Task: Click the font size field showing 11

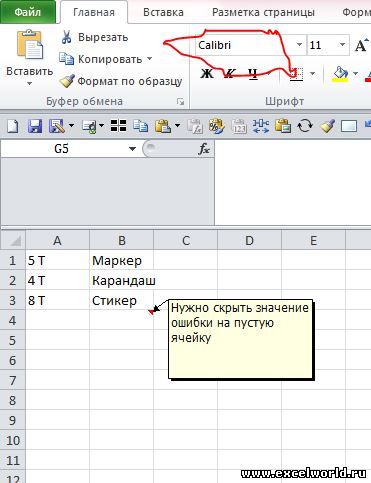Action: pyautogui.click(x=322, y=45)
